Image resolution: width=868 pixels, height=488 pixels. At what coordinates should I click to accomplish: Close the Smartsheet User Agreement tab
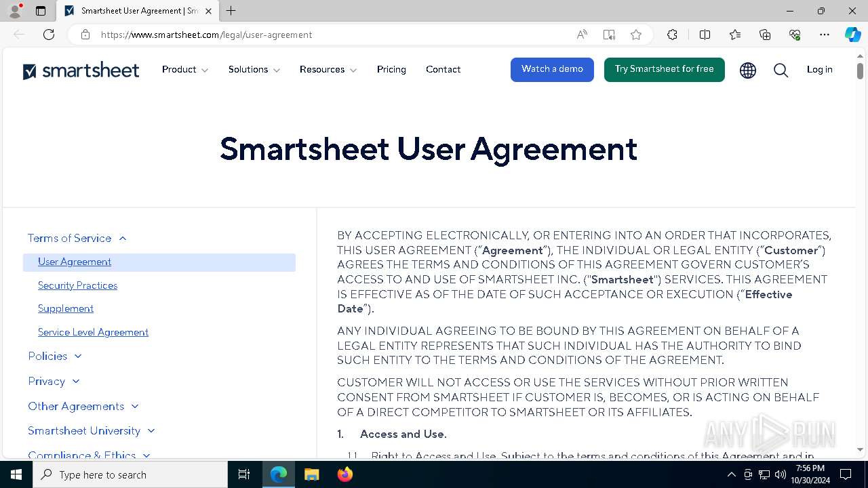(208, 11)
